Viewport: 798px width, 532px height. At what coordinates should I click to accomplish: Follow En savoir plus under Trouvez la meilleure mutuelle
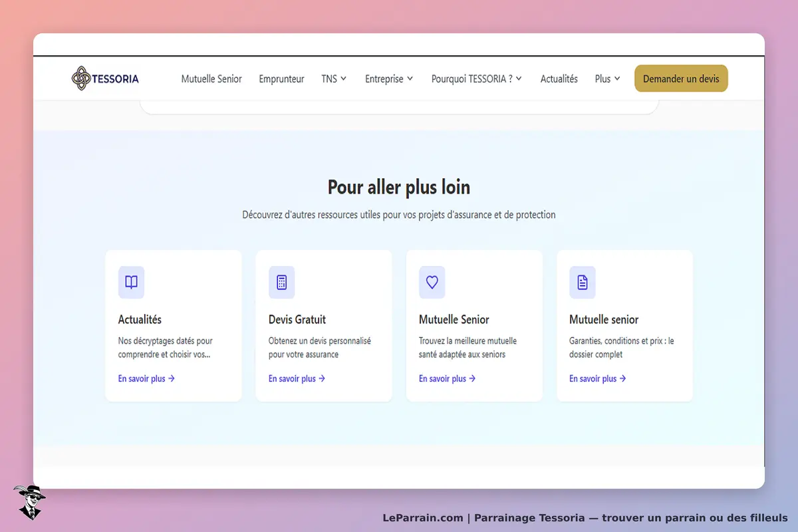(x=447, y=378)
